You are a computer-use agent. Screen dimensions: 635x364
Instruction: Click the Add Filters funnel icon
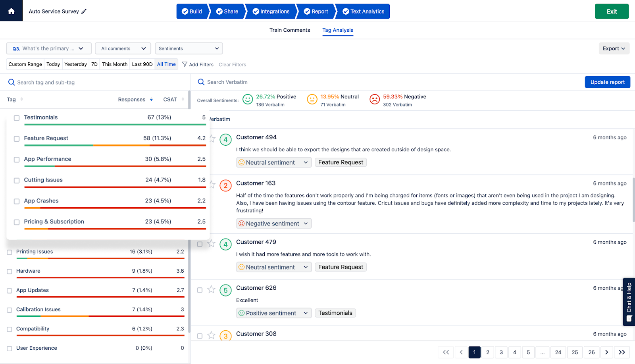[x=185, y=64]
